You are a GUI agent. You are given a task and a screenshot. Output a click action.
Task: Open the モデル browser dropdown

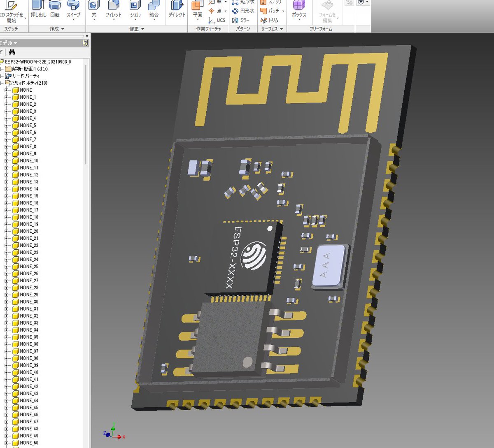pos(15,43)
